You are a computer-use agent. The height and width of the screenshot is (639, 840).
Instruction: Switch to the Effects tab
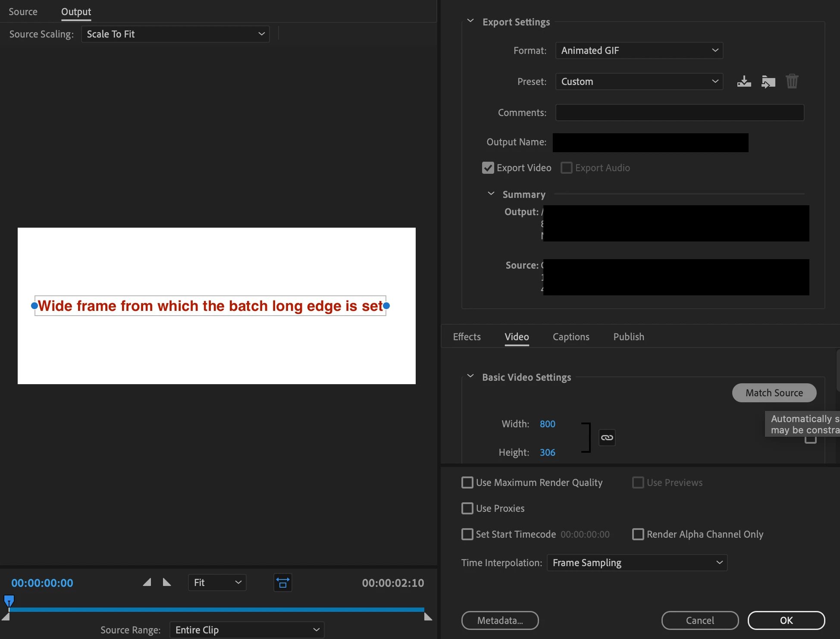point(467,337)
